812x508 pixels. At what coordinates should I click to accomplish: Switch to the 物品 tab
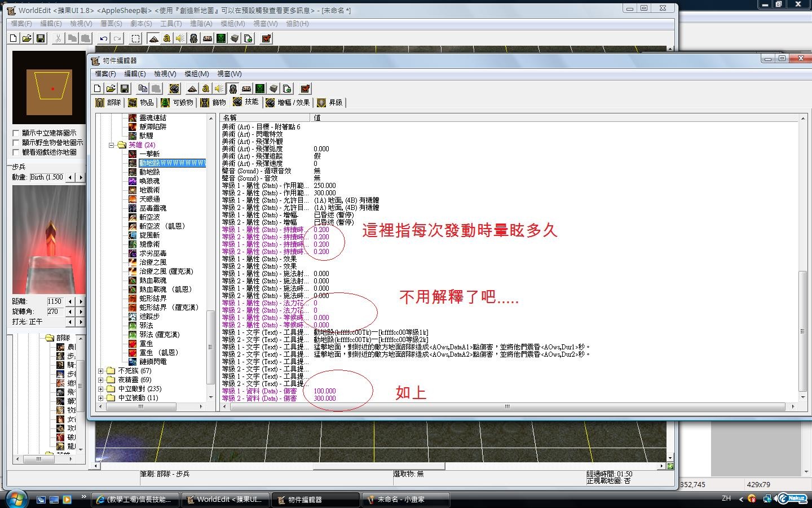tap(141, 103)
